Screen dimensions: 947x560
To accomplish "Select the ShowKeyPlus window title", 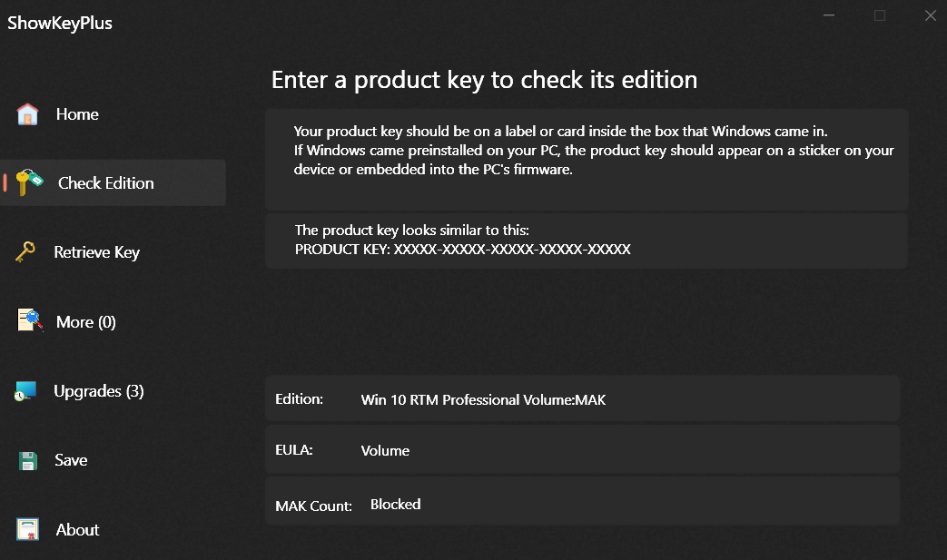I will 60,23.
